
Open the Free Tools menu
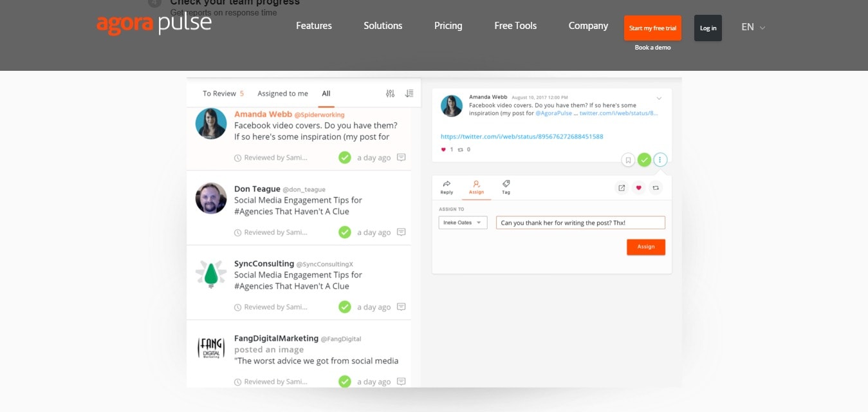[515, 26]
